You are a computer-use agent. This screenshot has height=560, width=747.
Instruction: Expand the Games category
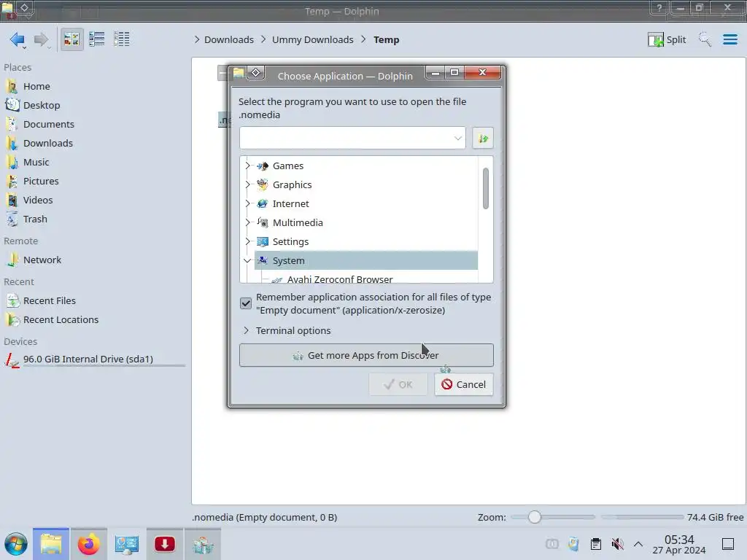click(247, 166)
